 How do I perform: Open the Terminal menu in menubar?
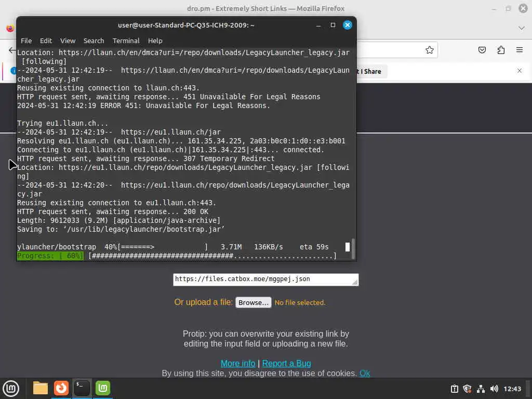[x=126, y=41]
